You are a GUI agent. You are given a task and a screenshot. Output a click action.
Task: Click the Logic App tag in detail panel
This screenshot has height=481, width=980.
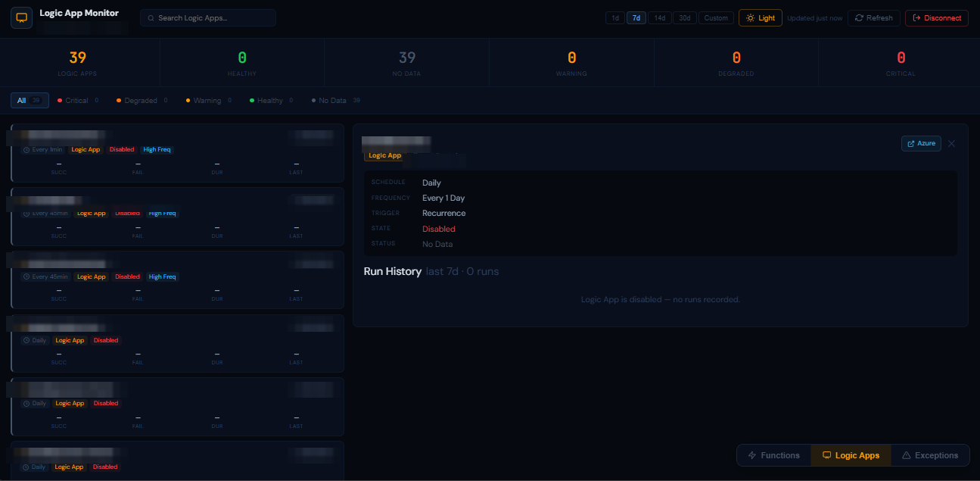(384, 155)
